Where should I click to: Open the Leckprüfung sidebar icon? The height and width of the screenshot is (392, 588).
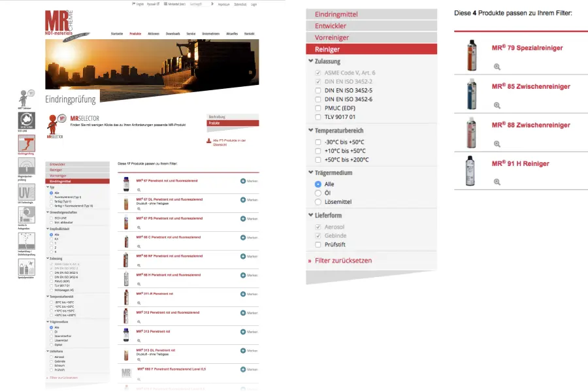coord(27,241)
